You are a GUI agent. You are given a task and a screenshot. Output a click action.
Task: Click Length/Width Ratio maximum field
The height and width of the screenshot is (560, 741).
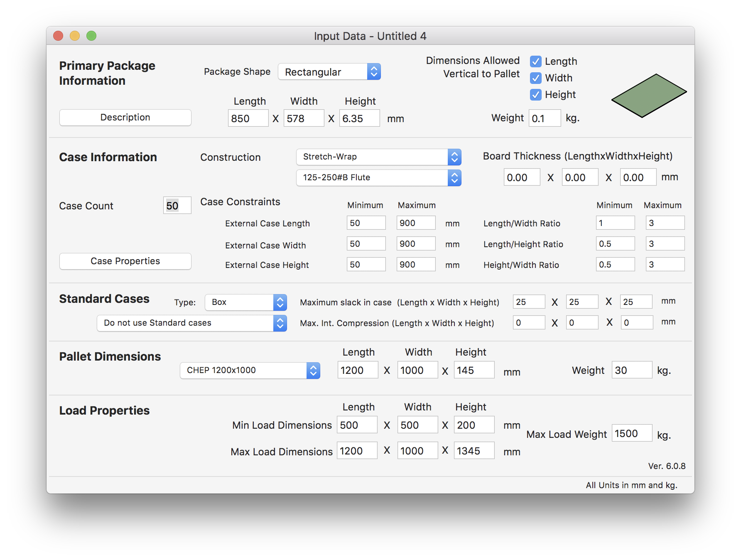(x=665, y=223)
